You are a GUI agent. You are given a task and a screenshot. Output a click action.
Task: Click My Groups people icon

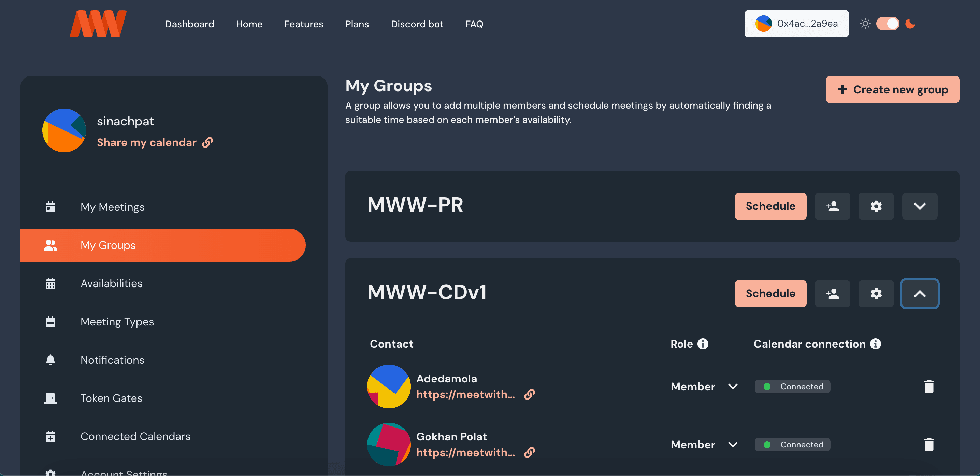tap(50, 245)
